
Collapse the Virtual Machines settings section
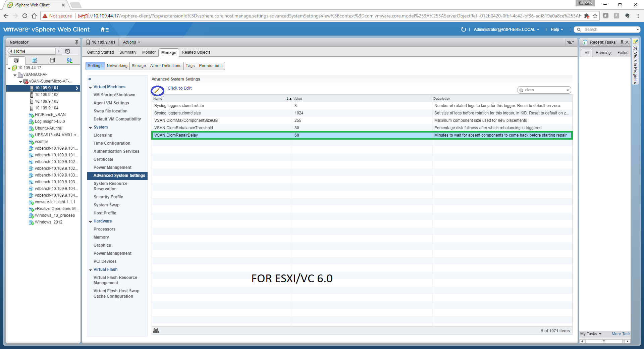coord(91,87)
